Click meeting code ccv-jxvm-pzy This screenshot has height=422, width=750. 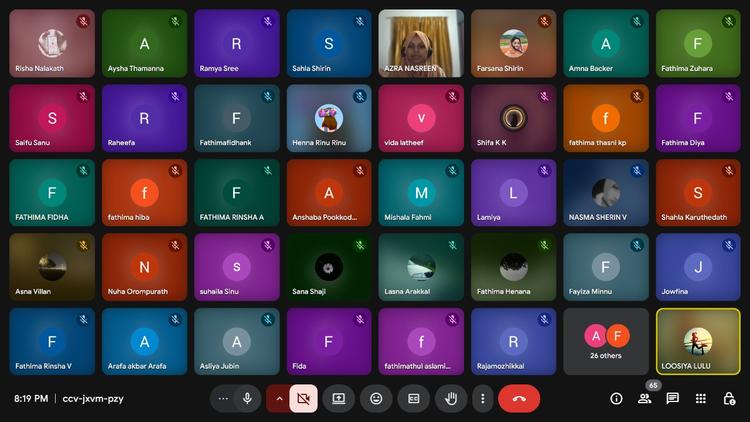[93, 398]
